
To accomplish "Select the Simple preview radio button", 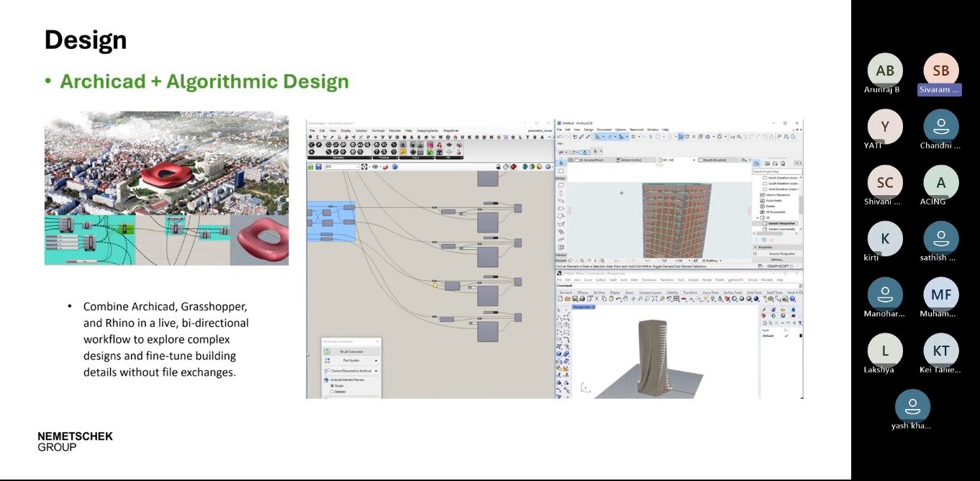I will click(332, 385).
